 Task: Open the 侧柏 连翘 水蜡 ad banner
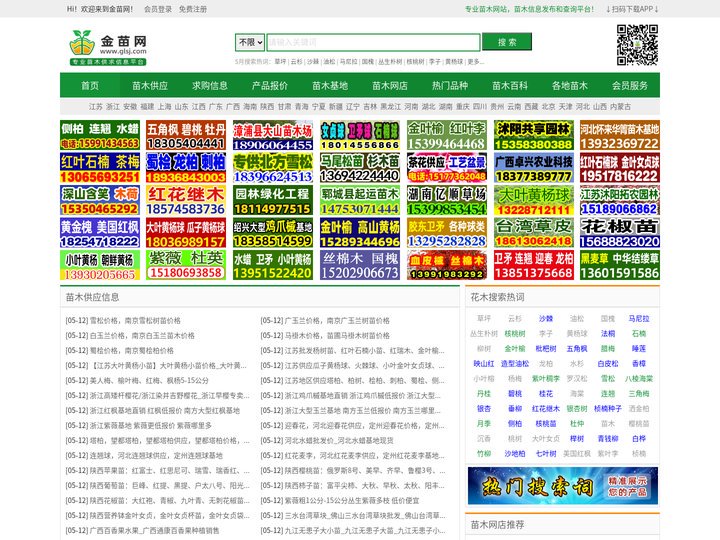(x=100, y=135)
